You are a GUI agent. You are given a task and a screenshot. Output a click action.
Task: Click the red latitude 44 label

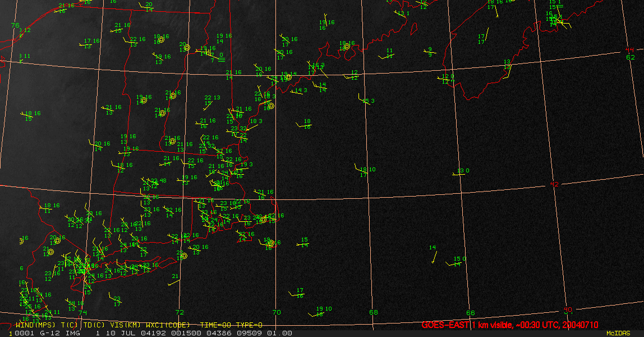[629, 50]
